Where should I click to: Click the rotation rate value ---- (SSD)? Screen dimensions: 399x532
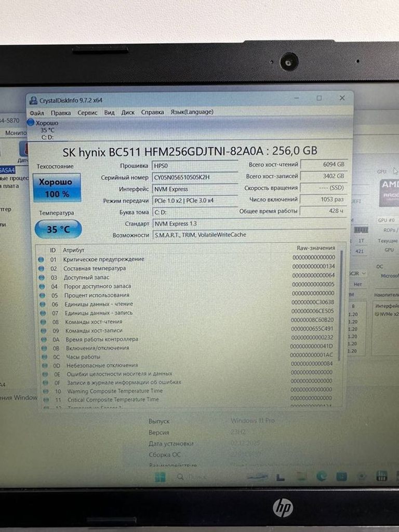click(324, 188)
